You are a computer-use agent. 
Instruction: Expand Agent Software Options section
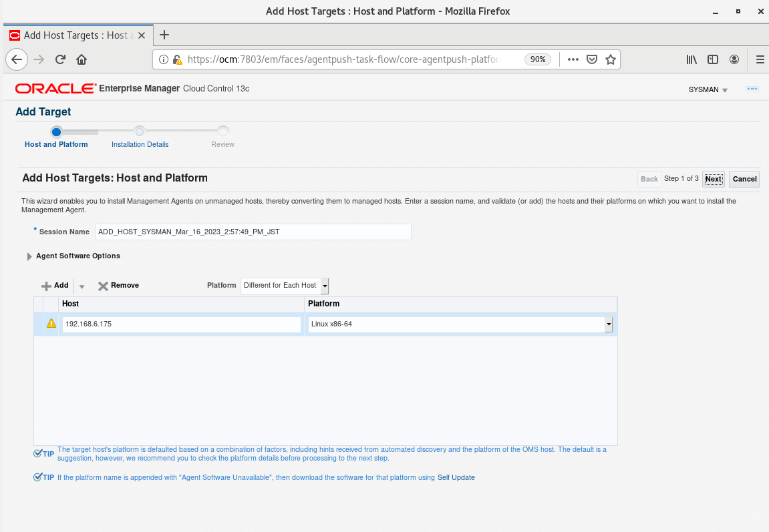(29, 256)
